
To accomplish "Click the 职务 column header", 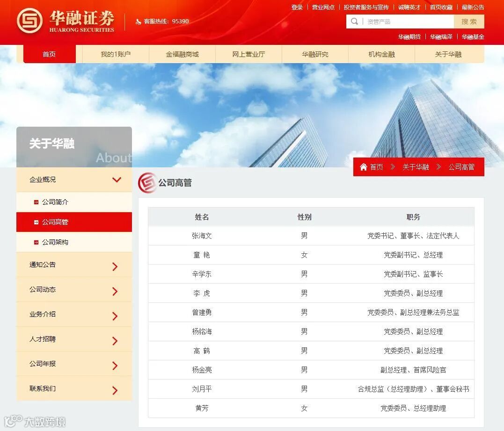I will 413,217.
